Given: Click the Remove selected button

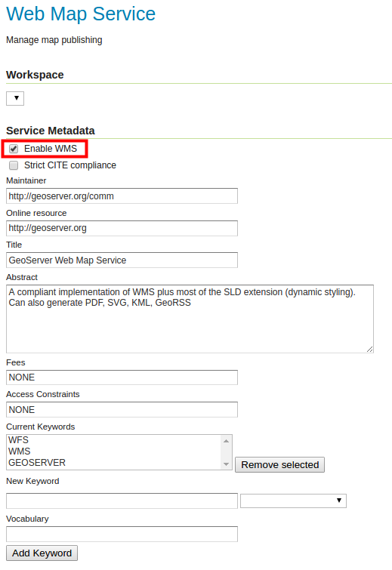Looking at the screenshot, I should pyautogui.click(x=279, y=464).
